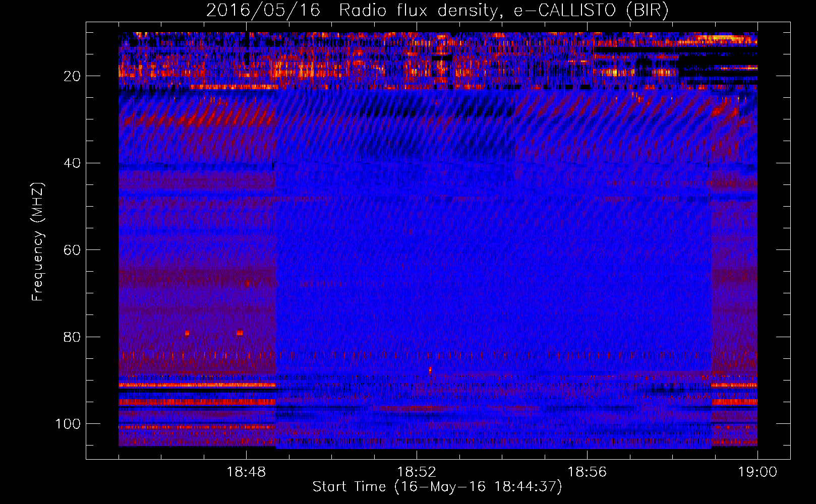Viewport: 816px width, 504px height.
Task: Click the plot title 'Radio flux density, e-CALLISTO (BIR)'
Action: (x=504, y=11)
